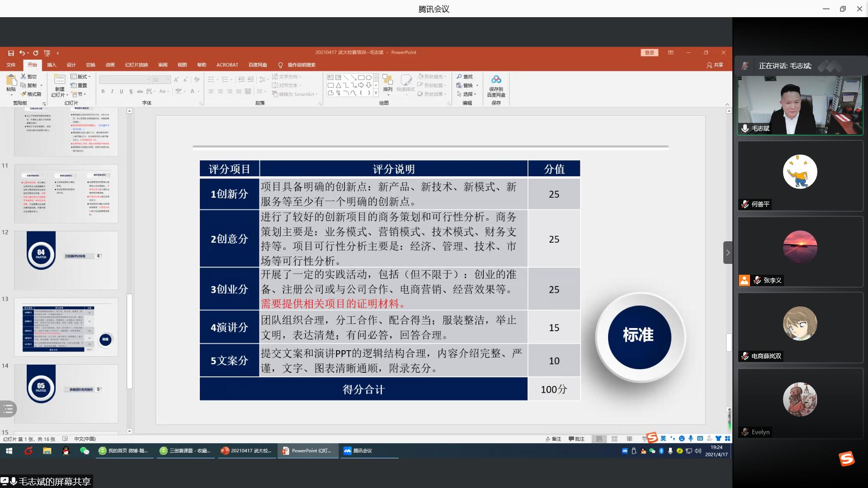
Task: Start slideshow from beginning icon in quick access toolbar
Action: point(47,53)
